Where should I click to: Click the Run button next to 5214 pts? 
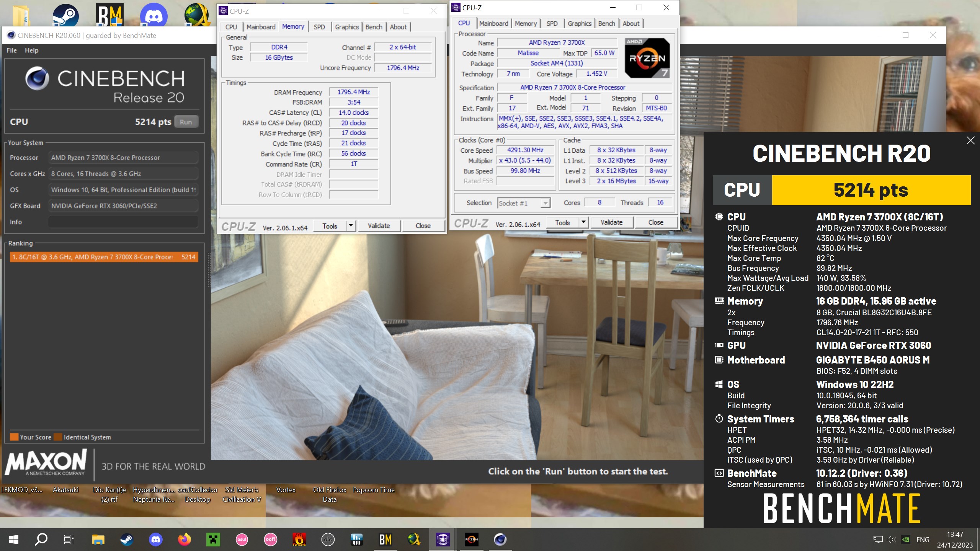tap(186, 122)
